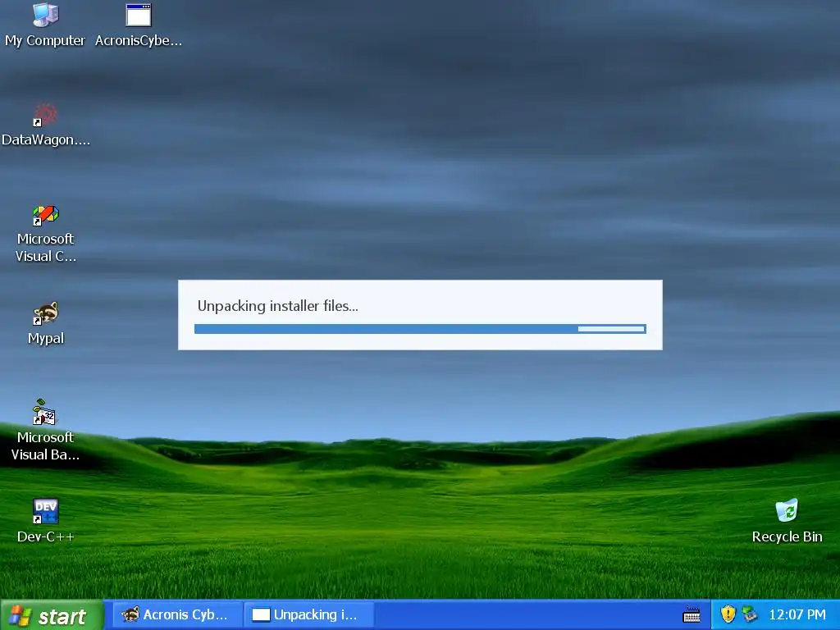Click the safely remove hardware tray icon
Viewport: 840px width, 630px height.
[750, 614]
